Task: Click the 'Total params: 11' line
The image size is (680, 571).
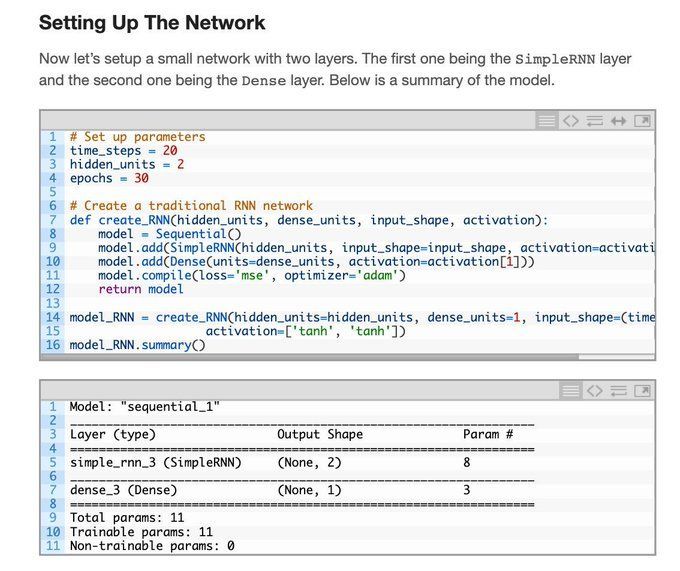Action: (x=127, y=518)
